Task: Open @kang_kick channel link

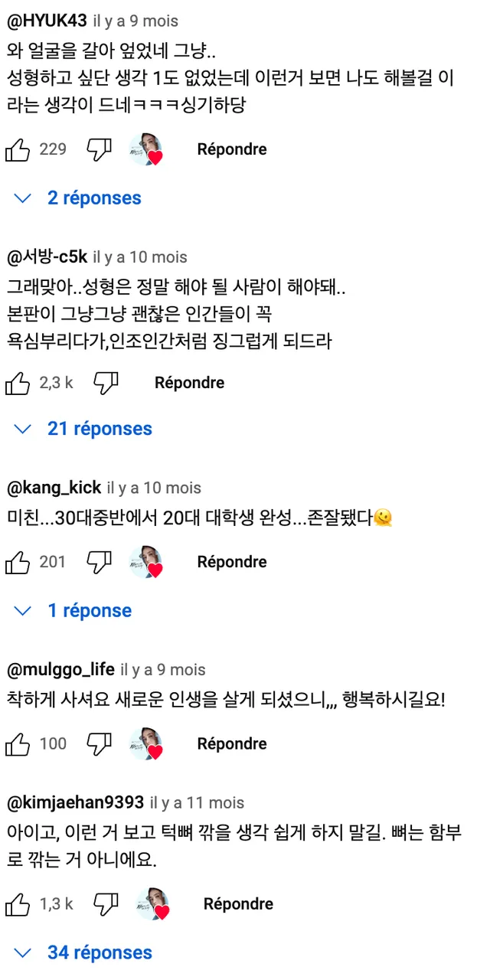Action: [x=54, y=488]
